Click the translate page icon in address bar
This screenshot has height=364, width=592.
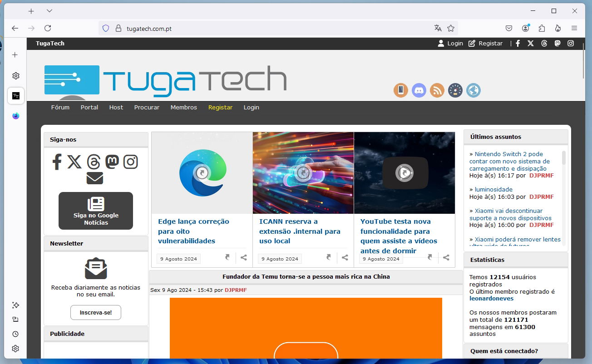(438, 28)
